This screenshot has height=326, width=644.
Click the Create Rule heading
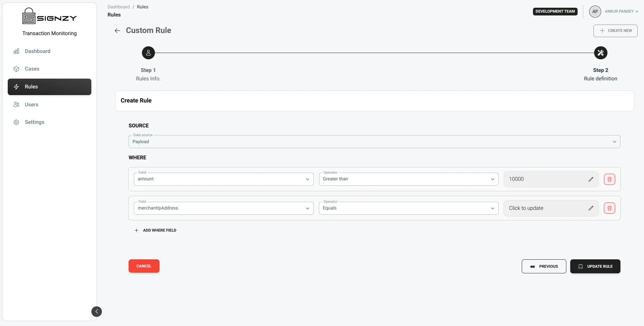tap(136, 101)
